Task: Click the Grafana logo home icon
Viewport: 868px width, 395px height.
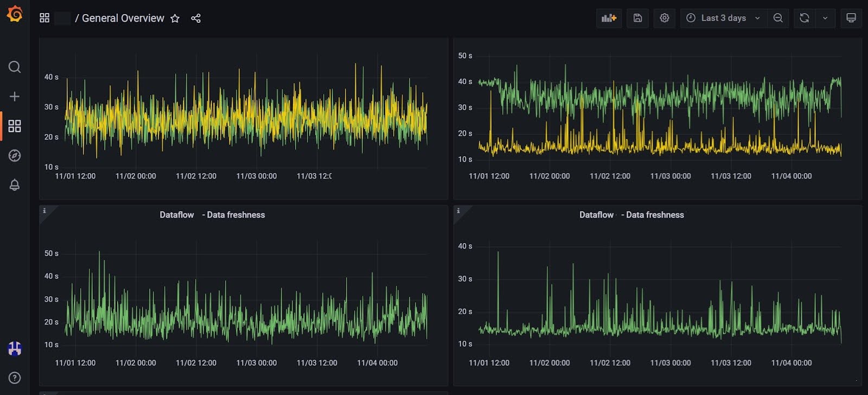Action: point(15,14)
